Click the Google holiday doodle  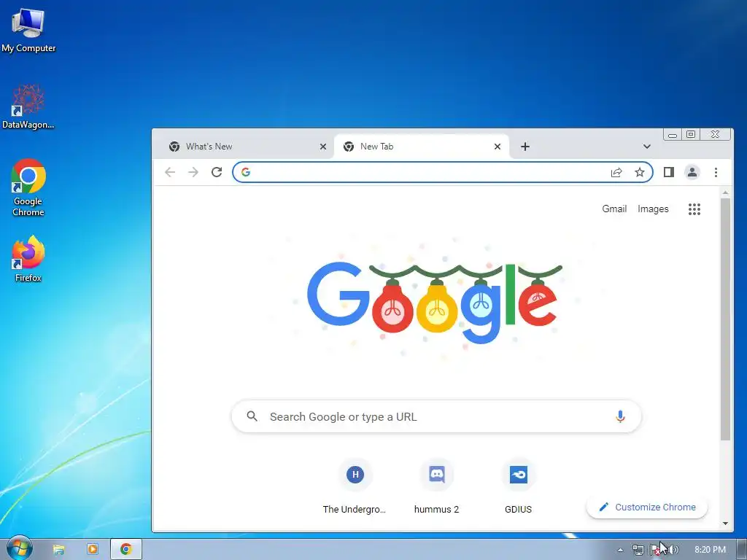pyautogui.click(x=435, y=301)
